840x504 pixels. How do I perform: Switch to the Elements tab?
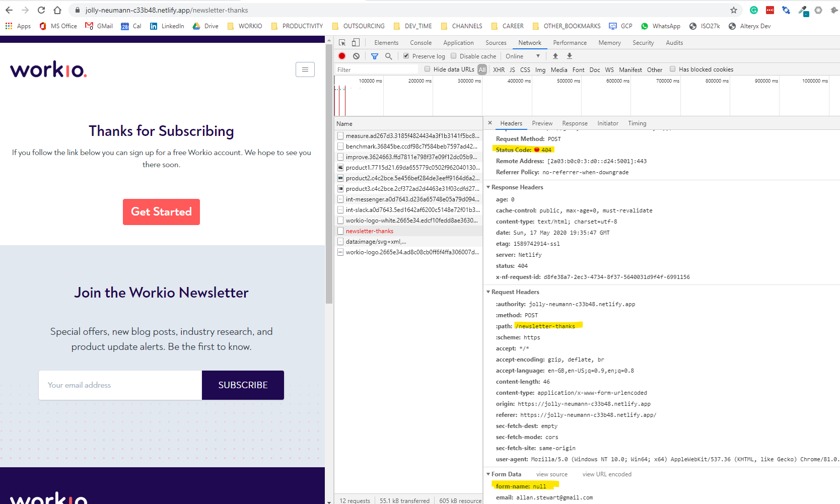[386, 43]
